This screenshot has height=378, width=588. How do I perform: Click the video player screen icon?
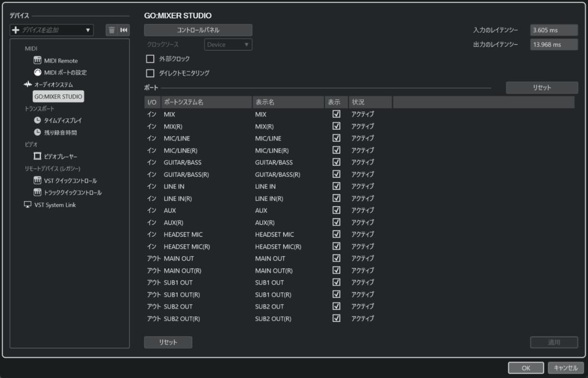click(x=38, y=157)
